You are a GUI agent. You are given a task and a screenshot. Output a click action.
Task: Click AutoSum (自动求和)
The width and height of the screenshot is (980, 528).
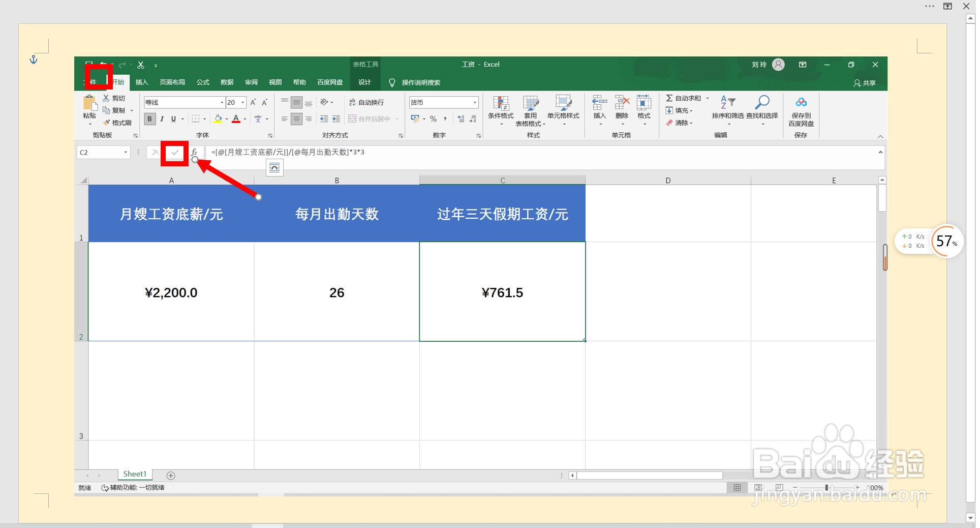(x=683, y=98)
